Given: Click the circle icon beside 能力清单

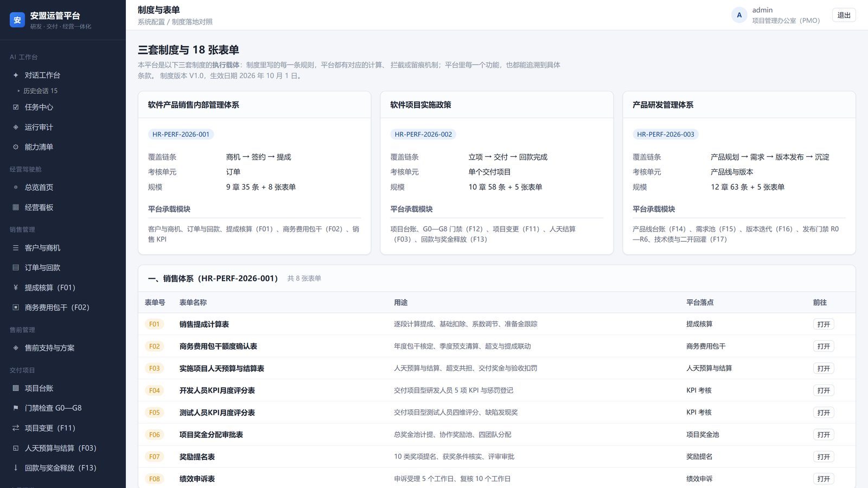Looking at the screenshot, I should click(16, 147).
